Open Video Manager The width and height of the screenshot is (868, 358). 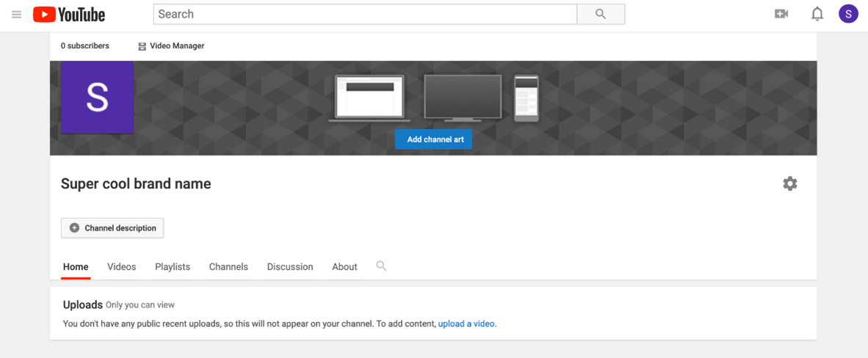click(171, 46)
